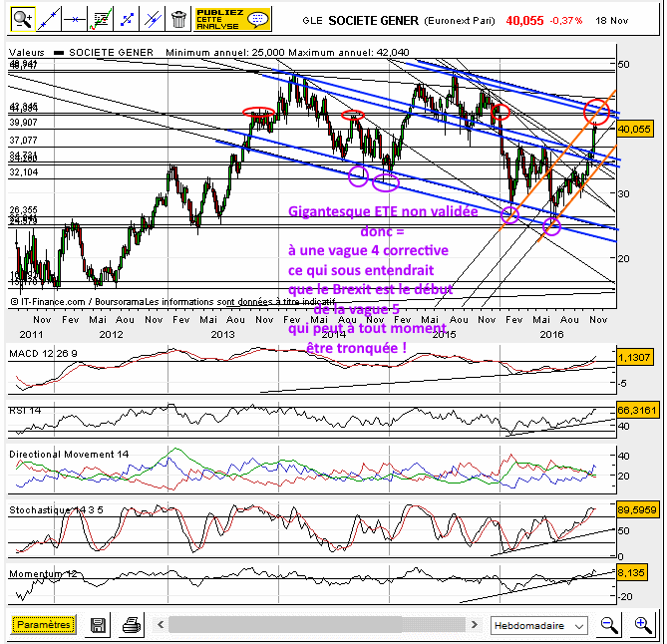Click the Gigantesque ETE non validée annotation
Viewport: 667px width, 644px height.
click(x=383, y=211)
